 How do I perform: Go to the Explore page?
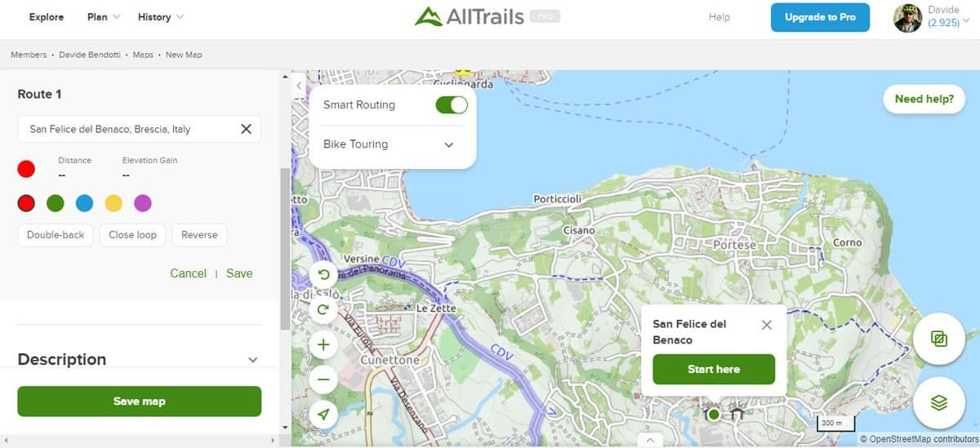(x=47, y=17)
